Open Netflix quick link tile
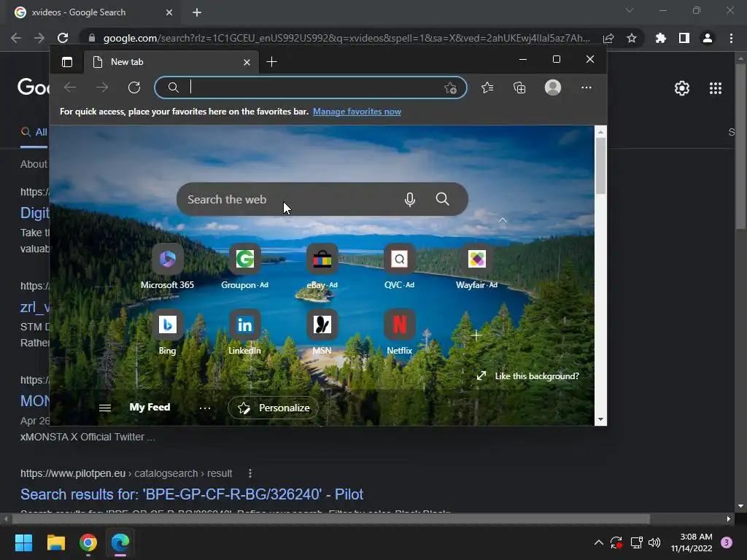The height and width of the screenshot is (560, 747). [399, 332]
